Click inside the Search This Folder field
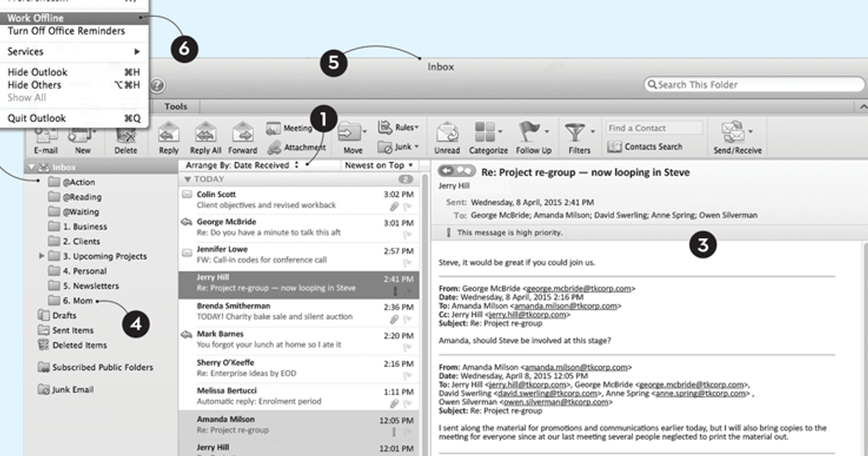Screen dimensions: 868x456 pos(752,84)
